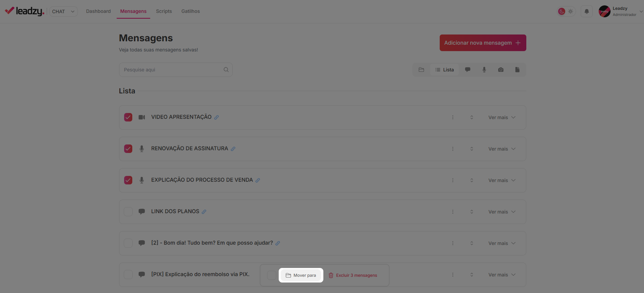Expand Ver mais for Bom dia message
Image resolution: width=644 pixels, height=293 pixels.
pos(502,243)
